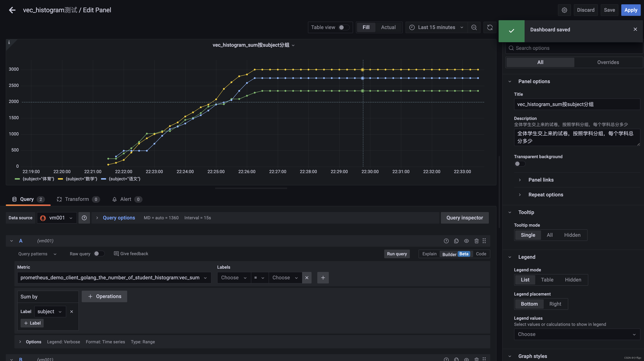644x361 pixels.
Task: Click the zoom out time range icon
Action: [474, 27]
